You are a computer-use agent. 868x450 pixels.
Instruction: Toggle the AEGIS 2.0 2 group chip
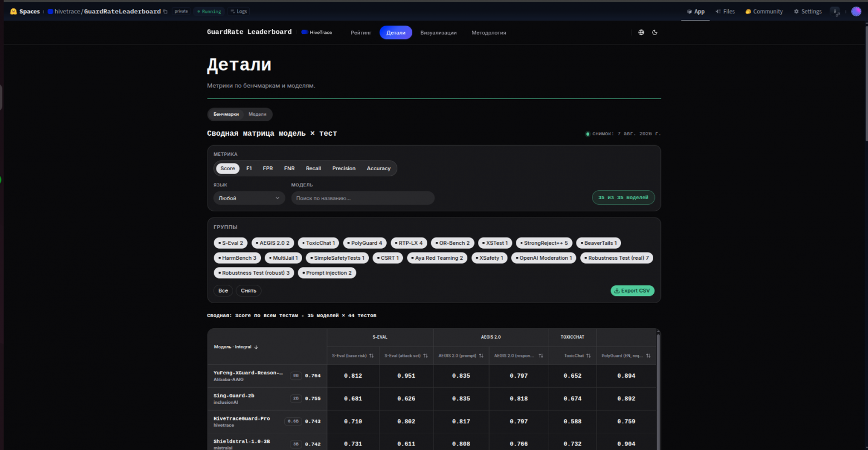coord(273,243)
